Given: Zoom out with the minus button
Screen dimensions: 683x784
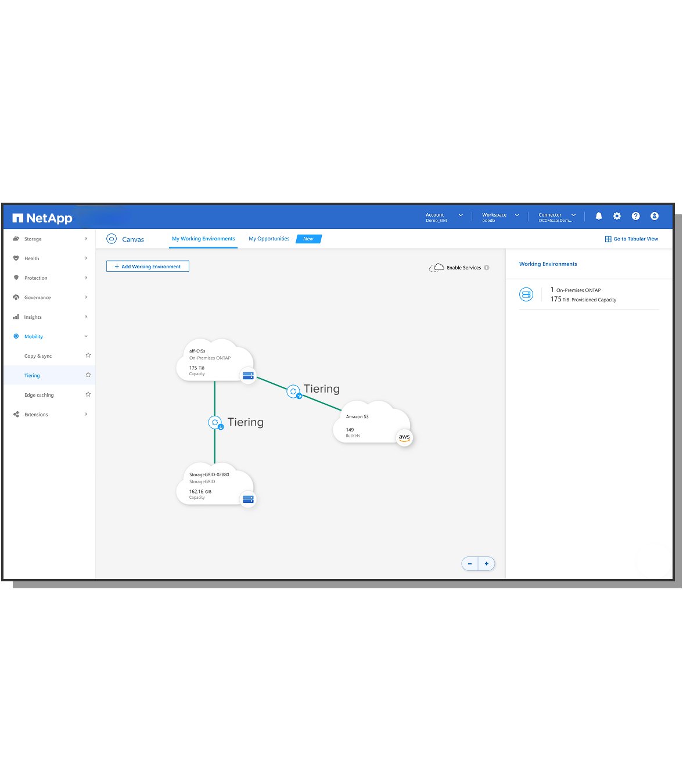Looking at the screenshot, I should point(470,563).
